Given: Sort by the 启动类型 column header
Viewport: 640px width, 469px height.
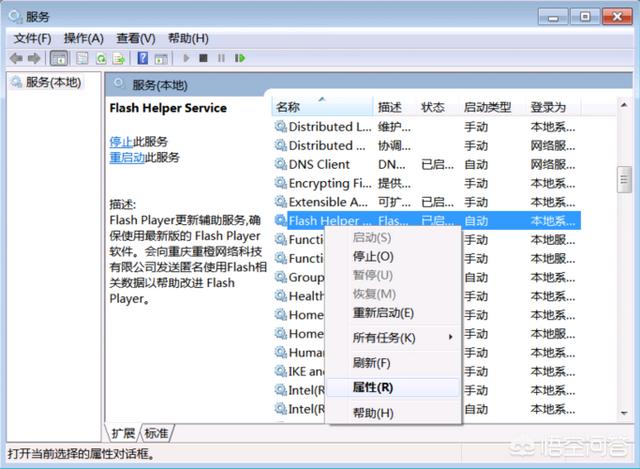Looking at the screenshot, I should tap(488, 106).
